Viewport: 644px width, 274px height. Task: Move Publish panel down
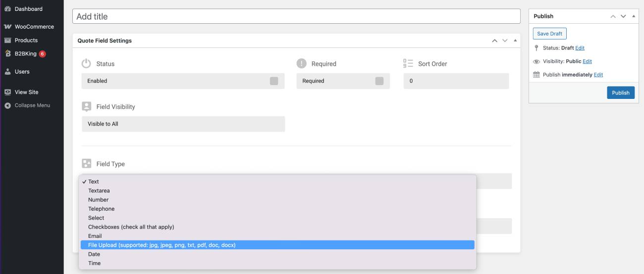(x=623, y=16)
